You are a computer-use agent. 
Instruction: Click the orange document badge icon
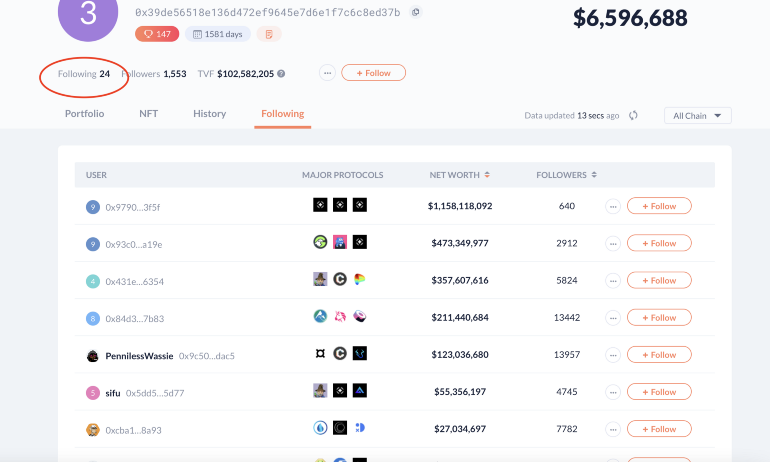tap(268, 34)
